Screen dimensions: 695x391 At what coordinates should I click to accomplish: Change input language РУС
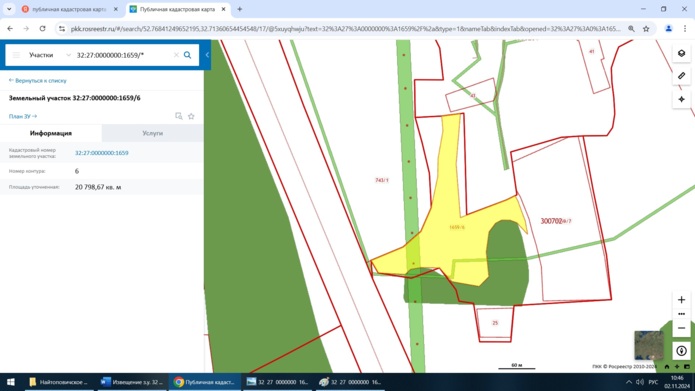coord(653,382)
